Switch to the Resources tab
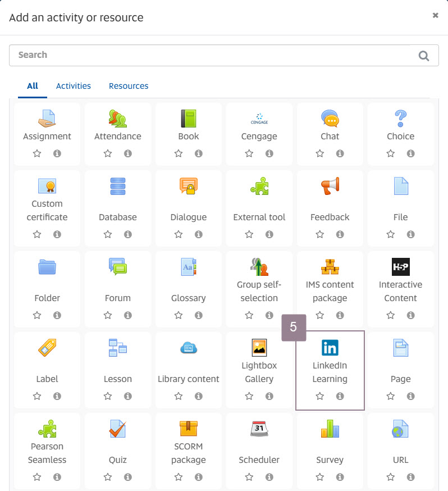The image size is (448, 491). (x=129, y=86)
